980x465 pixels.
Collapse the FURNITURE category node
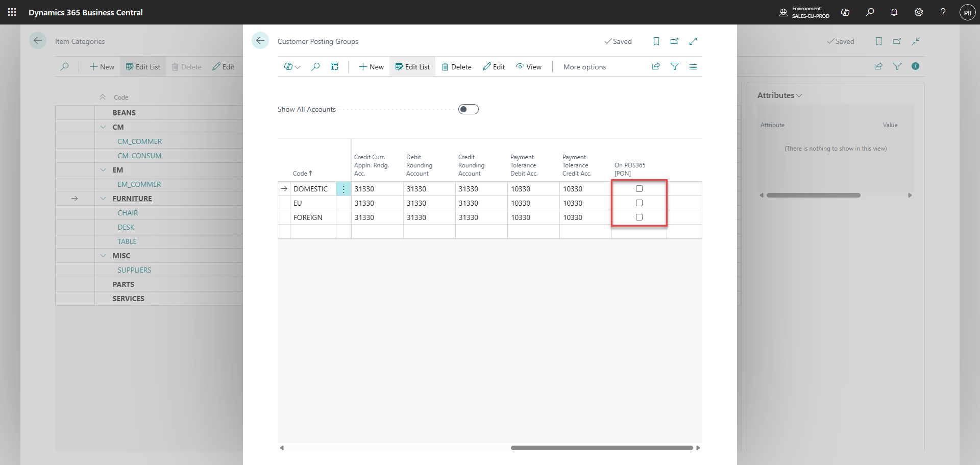tap(103, 199)
